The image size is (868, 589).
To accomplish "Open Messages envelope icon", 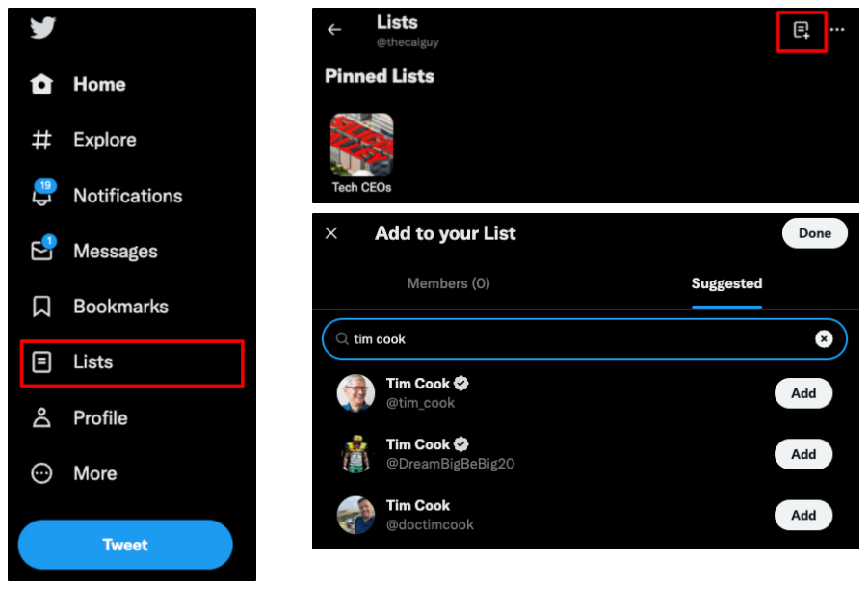I will point(42,252).
